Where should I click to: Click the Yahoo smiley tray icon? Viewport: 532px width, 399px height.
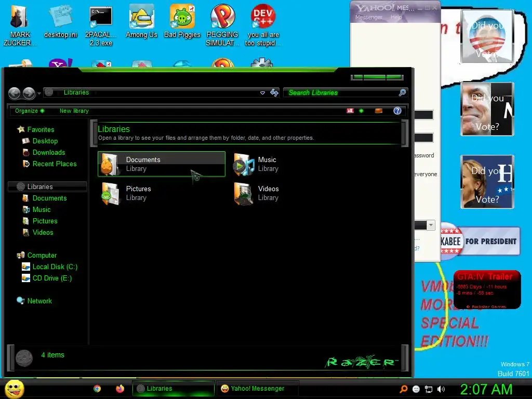pyautogui.click(x=416, y=389)
